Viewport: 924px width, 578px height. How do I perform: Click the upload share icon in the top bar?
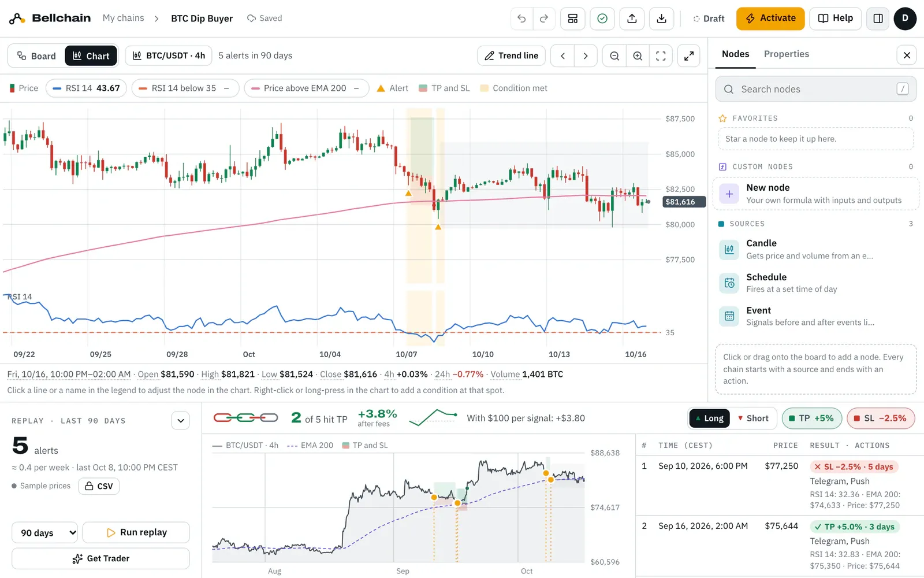632,18
